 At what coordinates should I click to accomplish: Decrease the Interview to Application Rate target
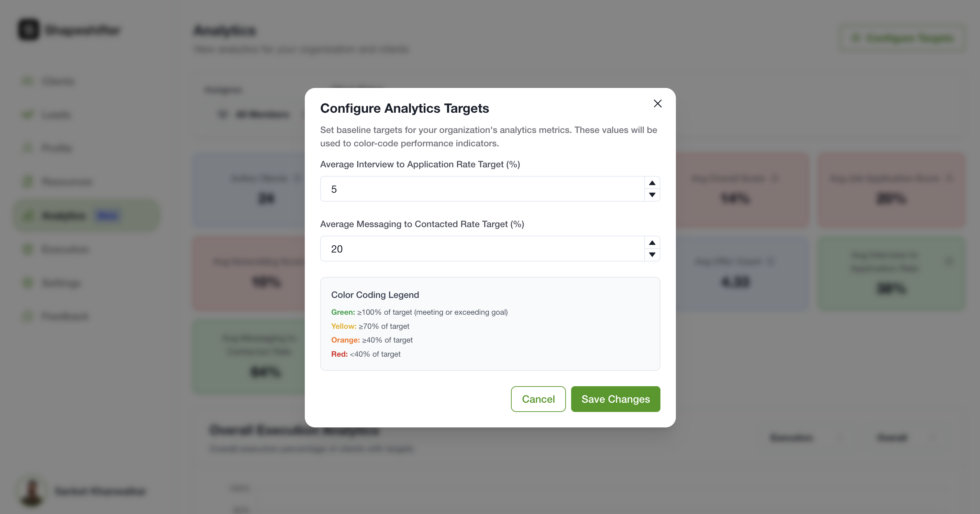click(652, 195)
